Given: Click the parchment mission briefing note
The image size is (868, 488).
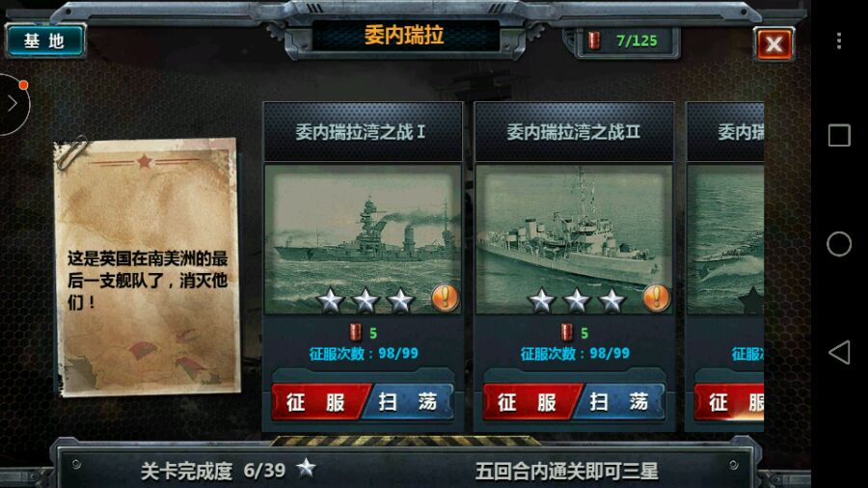Looking at the screenshot, I should pyautogui.click(x=148, y=267).
